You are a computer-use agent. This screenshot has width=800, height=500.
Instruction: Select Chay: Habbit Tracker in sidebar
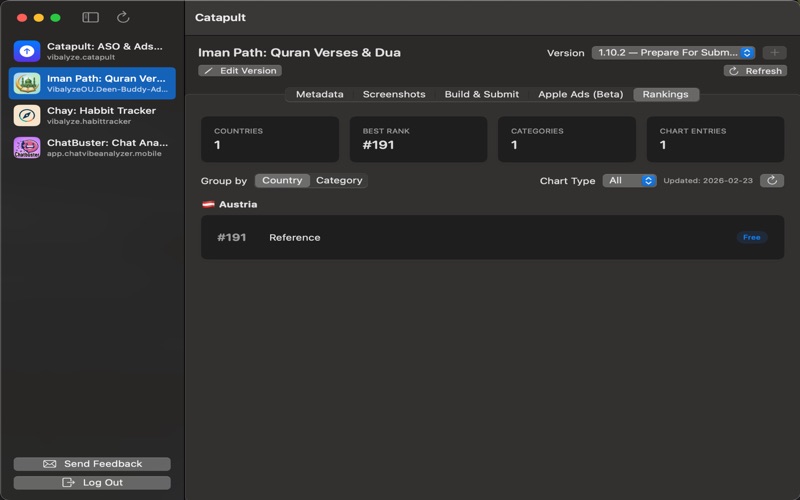click(92, 115)
